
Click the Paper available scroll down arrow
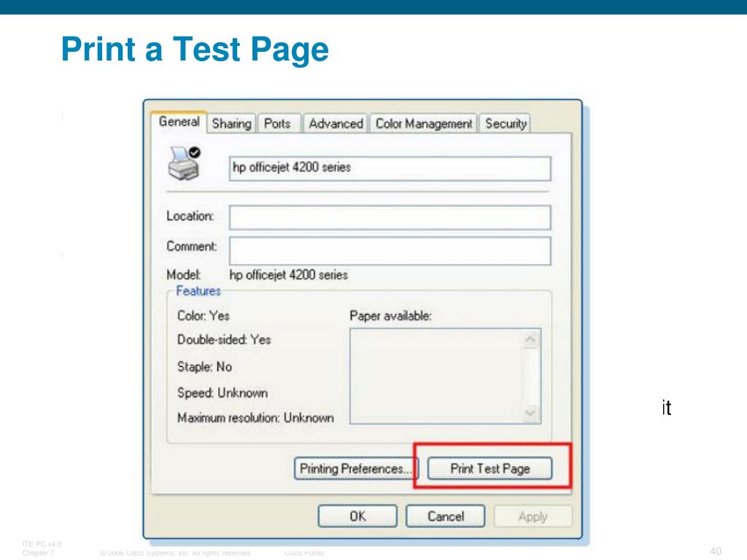(530, 413)
